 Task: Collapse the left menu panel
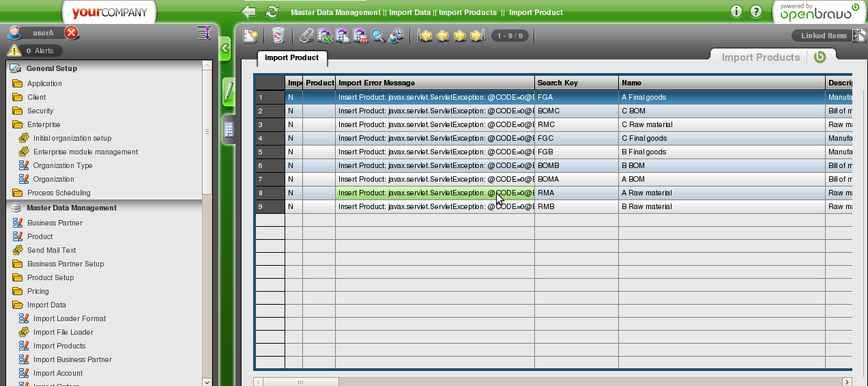click(225, 49)
